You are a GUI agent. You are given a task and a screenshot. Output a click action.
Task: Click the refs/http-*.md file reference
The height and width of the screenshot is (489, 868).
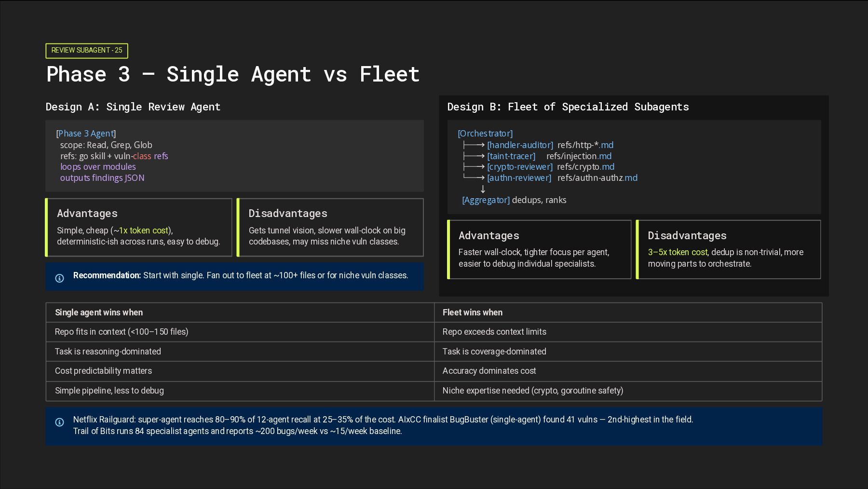(585, 145)
